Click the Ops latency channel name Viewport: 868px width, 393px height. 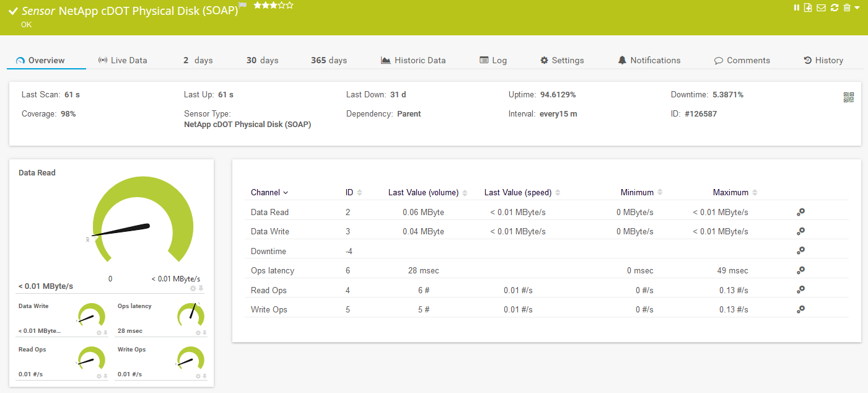click(x=273, y=270)
